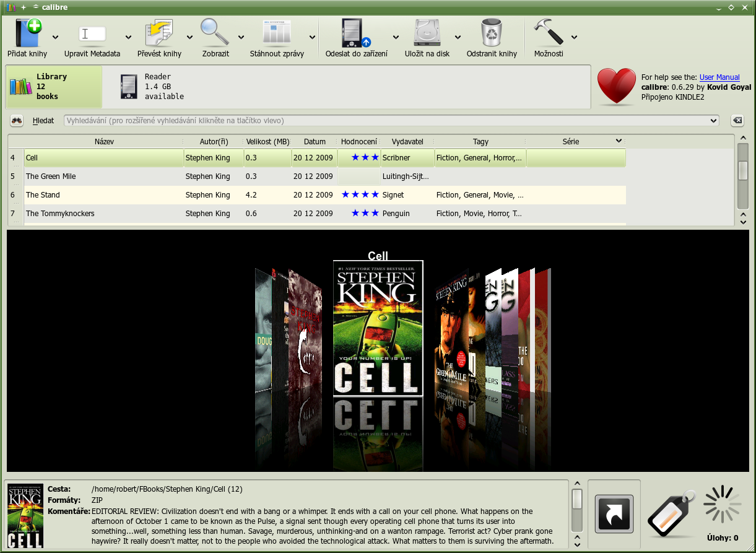Clear search with the reset button
756x553 pixels.
point(737,121)
